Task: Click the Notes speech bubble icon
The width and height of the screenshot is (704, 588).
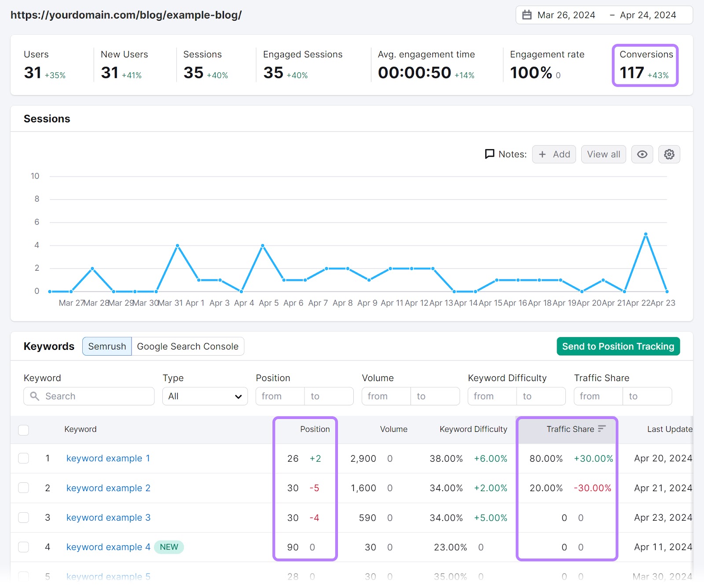Action: [x=490, y=154]
